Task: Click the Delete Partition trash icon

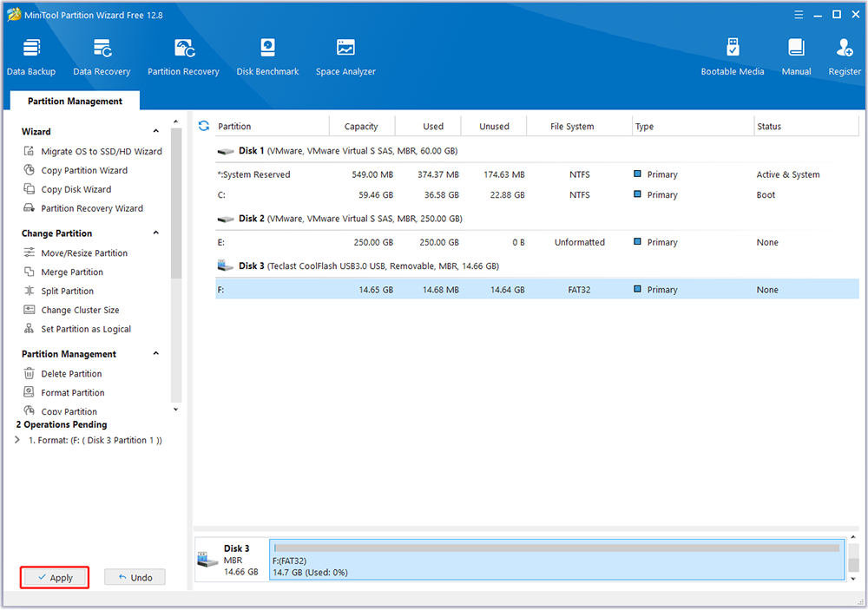Action: coord(29,373)
